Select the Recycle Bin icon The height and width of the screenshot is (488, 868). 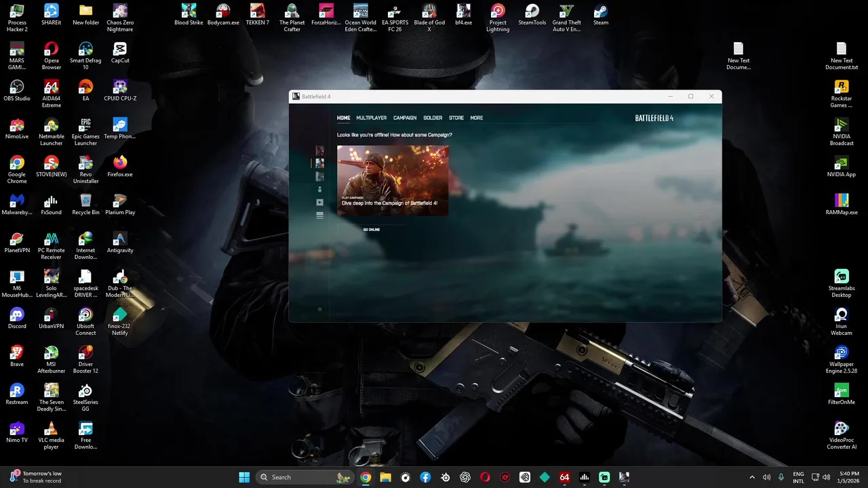(x=85, y=205)
